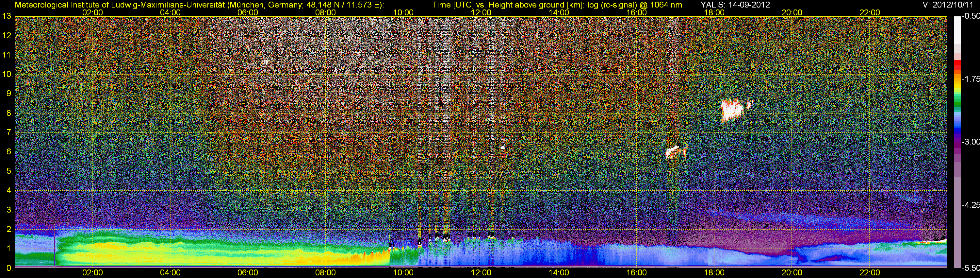Click the 16:00 label on the top time axis
The height and width of the screenshot is (278, 980).
636,12
